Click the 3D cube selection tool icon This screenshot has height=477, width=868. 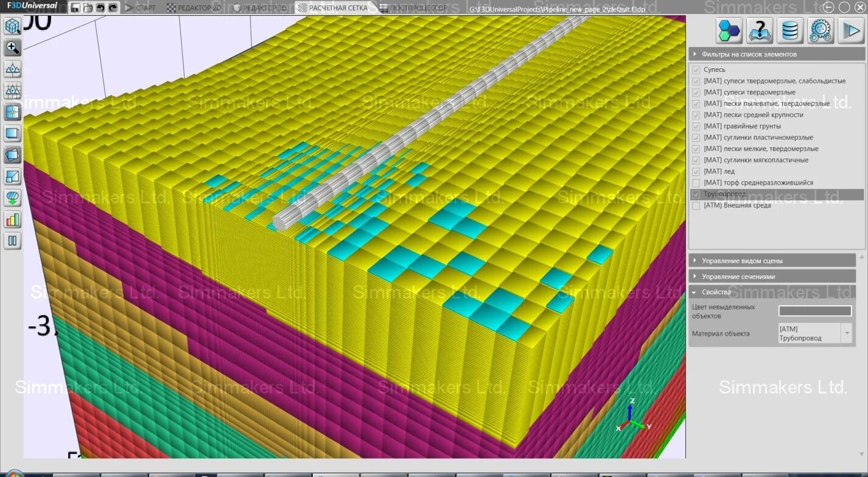click(x=12, y=26)
